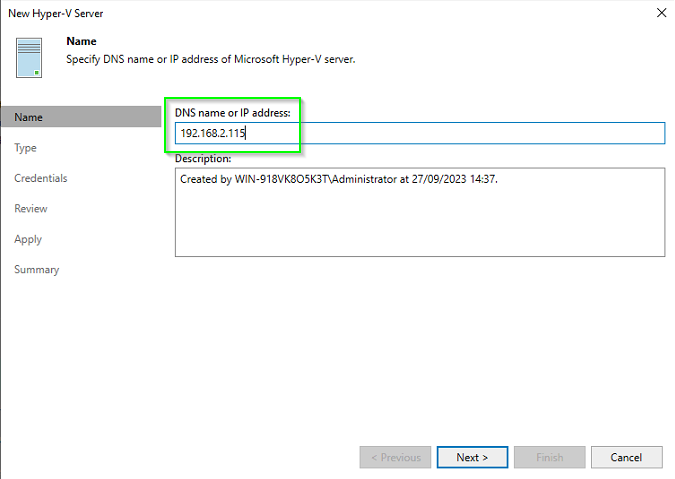Open the Credentials wizard step
This screenshot has height=479, width=675.
[x=40, y=178]
